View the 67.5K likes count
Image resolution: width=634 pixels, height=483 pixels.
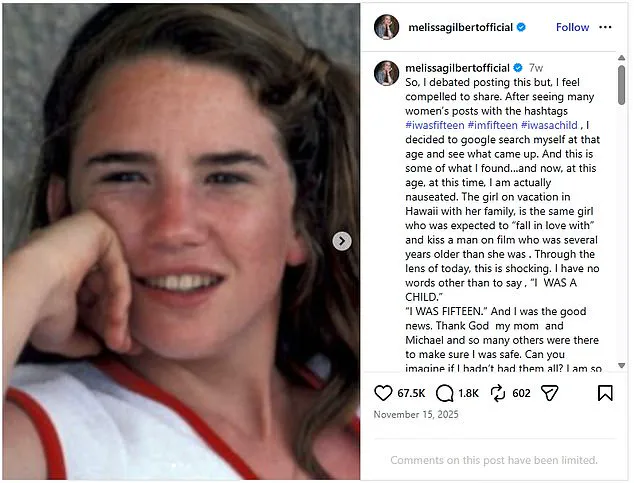[x=411, y=394]
